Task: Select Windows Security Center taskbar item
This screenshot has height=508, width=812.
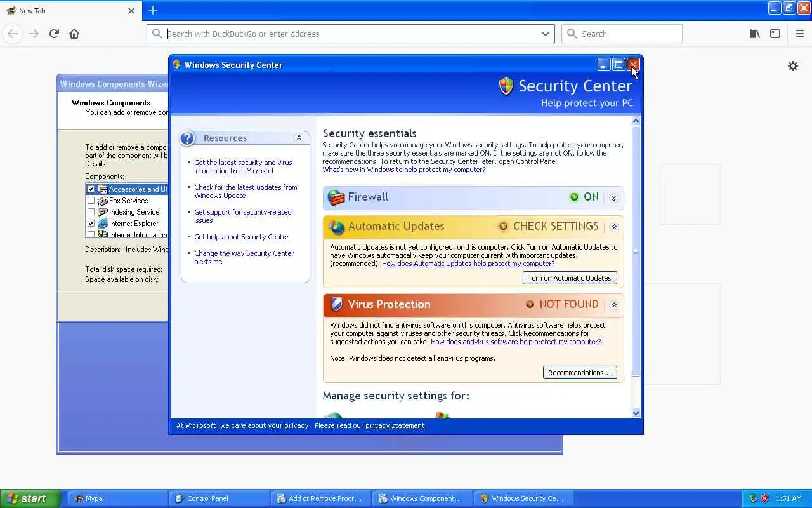Action: coord(523,498)
